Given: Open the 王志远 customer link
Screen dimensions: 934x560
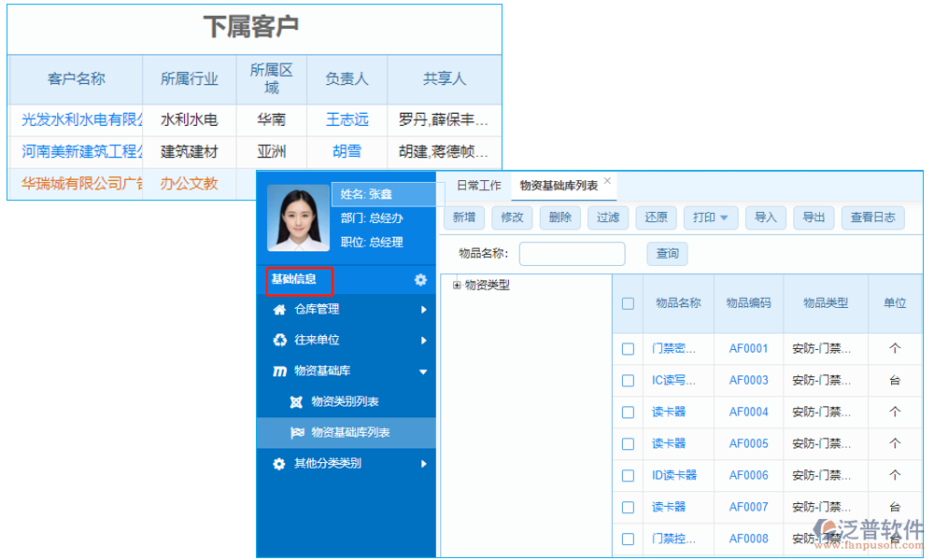Looking at the screenshot, I should pos(347,119).
